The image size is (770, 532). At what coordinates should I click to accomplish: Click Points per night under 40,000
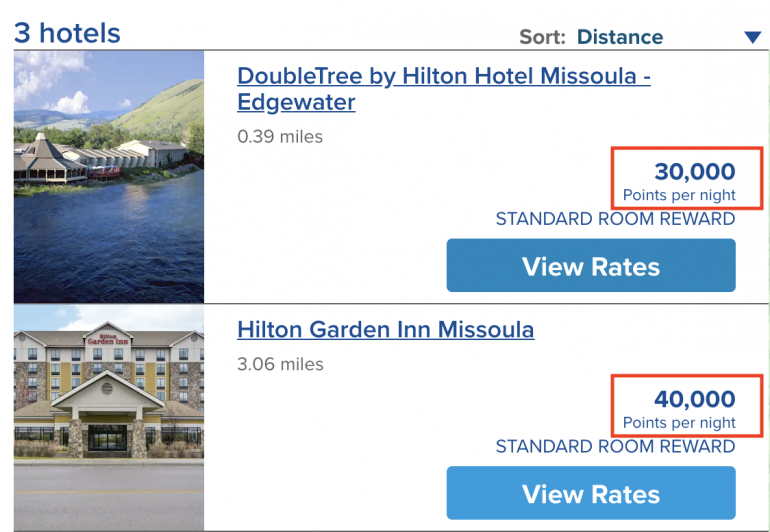[679, 423]
